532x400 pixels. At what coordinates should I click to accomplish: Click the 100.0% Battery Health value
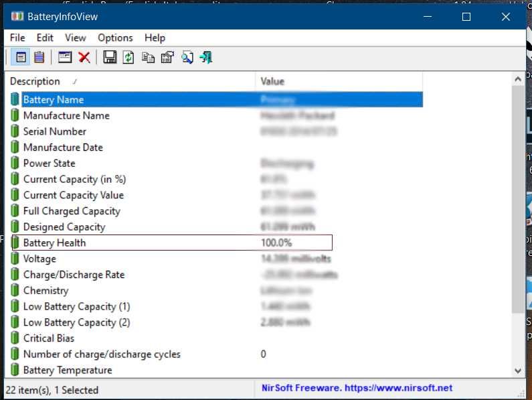click(276, 243)
